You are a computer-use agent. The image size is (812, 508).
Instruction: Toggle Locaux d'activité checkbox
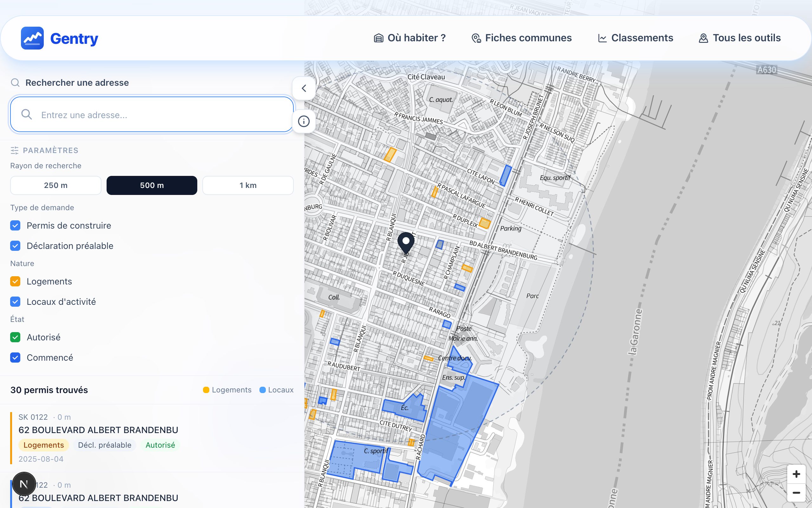[15, 302]
